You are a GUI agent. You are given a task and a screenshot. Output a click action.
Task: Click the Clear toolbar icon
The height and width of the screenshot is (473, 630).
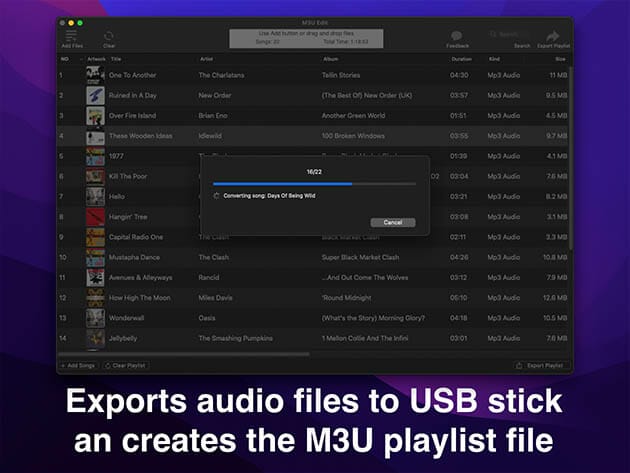point(109,37)
